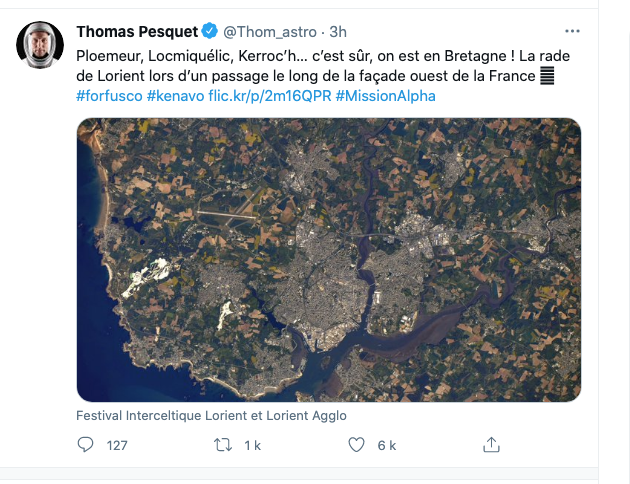The height and width of the screenshot is (484, 630).
Task: Like the tweet with the heart icon
Action: (x=357, y=445)
